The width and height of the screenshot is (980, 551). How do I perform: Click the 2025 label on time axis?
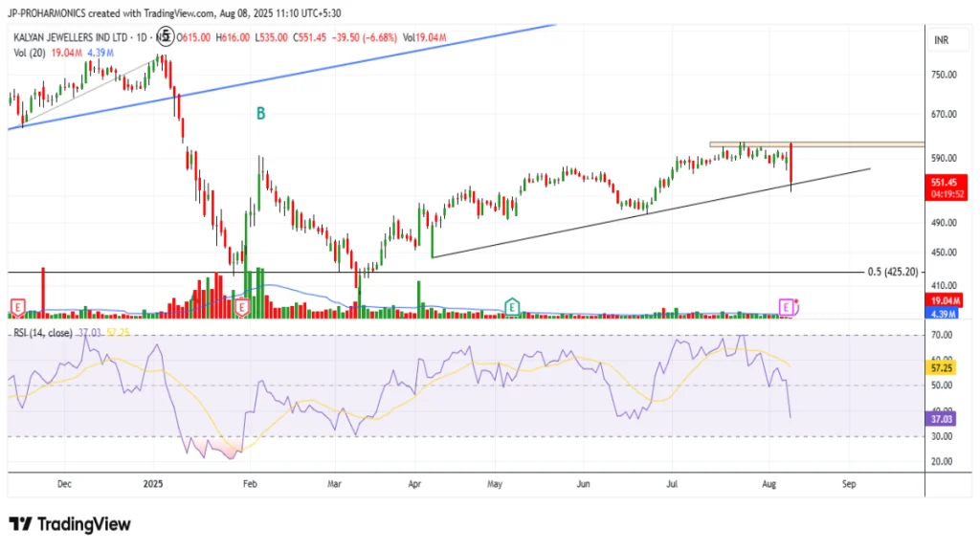(152, 484)
